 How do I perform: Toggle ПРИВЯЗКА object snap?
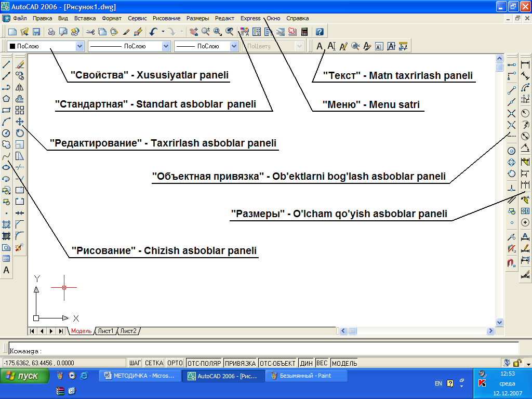point(240,363)
